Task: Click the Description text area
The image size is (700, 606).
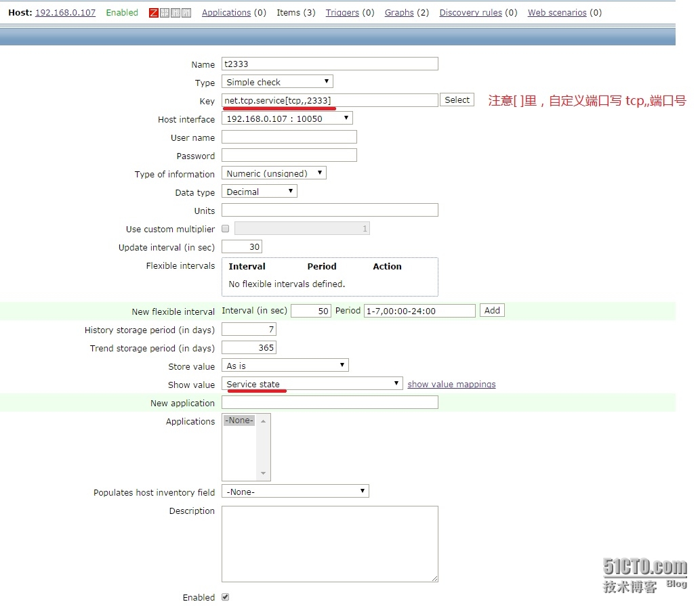Action: pos(330,544)
